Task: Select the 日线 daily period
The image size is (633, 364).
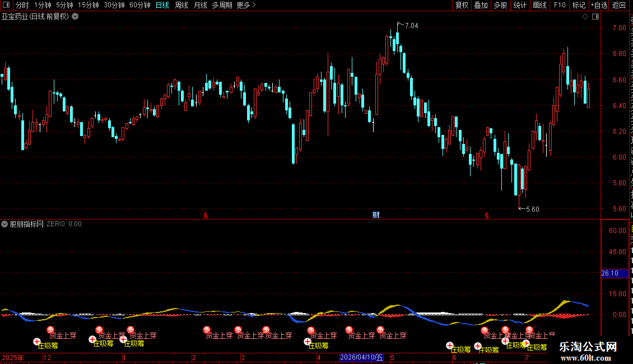Action: (162, 5)
